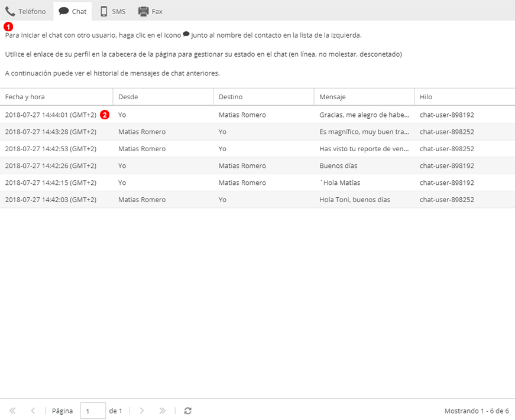This screenshot has width=515, height=420.
Task: Sort by Mensaje column header
Action: (332, 97)
